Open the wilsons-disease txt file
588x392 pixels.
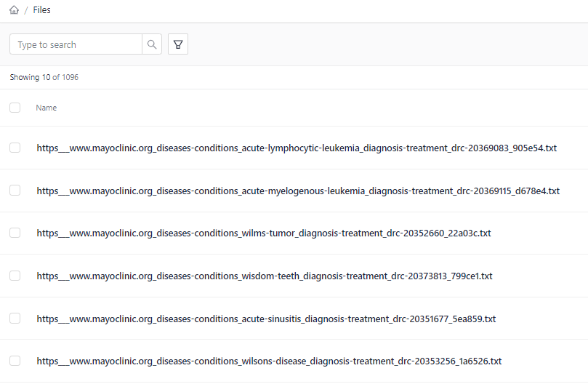tap(269, 361)
